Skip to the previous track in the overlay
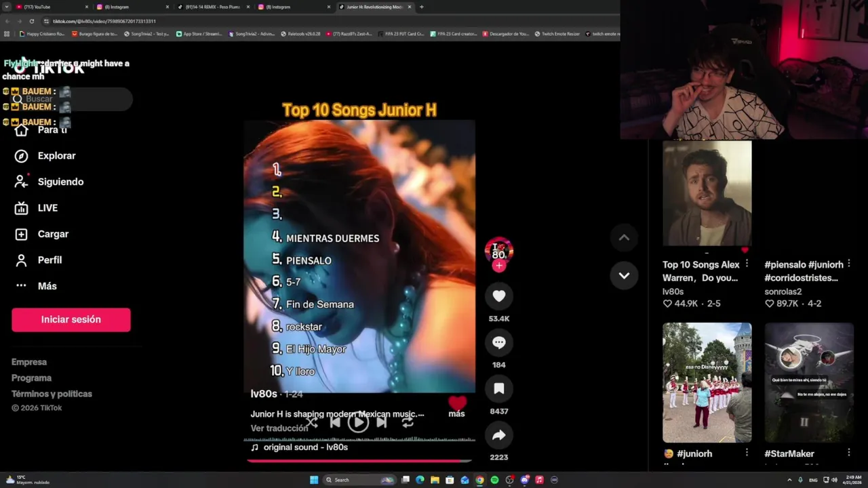Image resolution: width=868 pixels, height=488 pixels. click(335, 422)
